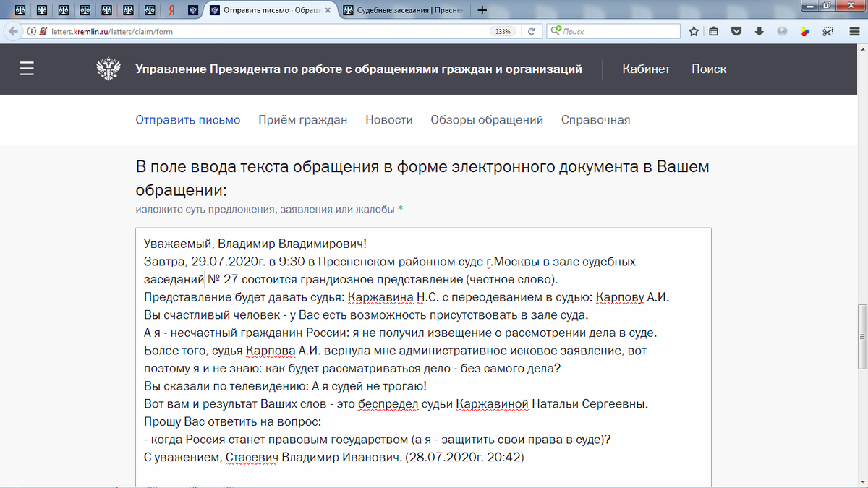Switch to the pinned Yandex tab
The image size is (868, 488).
click(171, 10)
